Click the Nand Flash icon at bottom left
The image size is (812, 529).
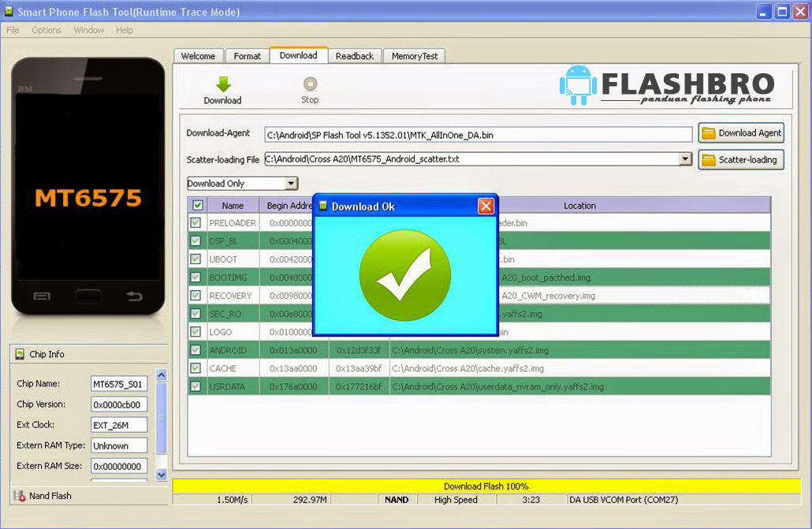point(18,496)
